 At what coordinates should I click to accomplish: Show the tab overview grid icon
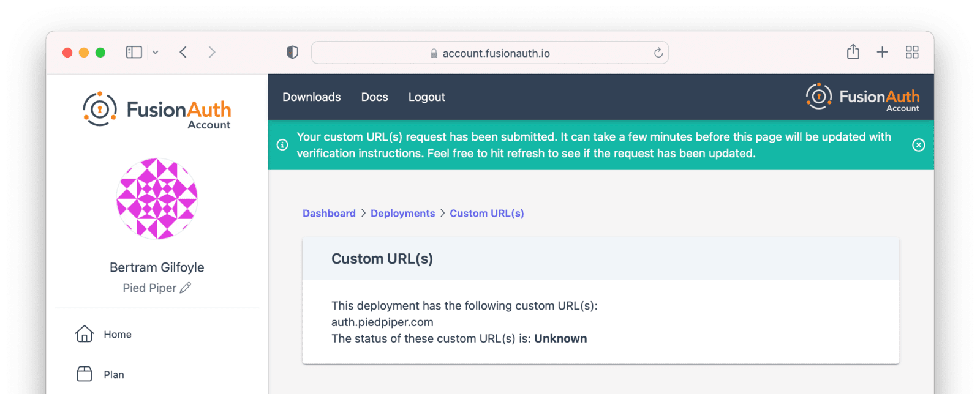point(912,53)
